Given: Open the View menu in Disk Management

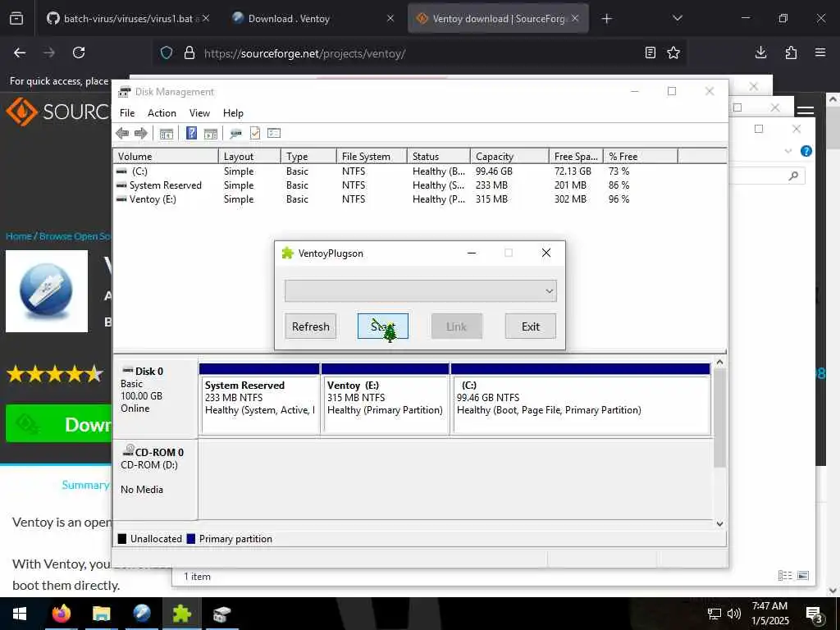Looking at the screenshot, I should click(199, 113).
